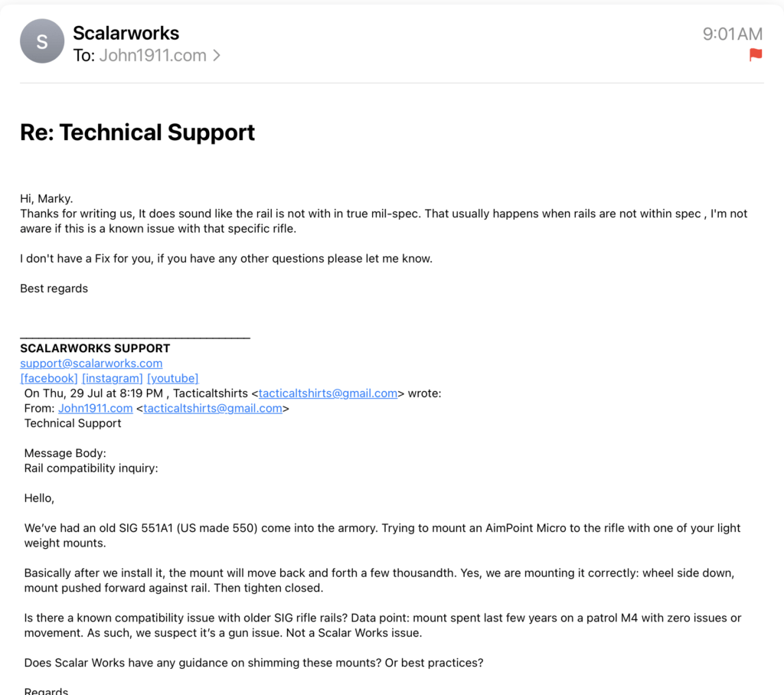784x695 pixels.
Task: Click the 'Message Body:' label
Action: pos(65,453)
